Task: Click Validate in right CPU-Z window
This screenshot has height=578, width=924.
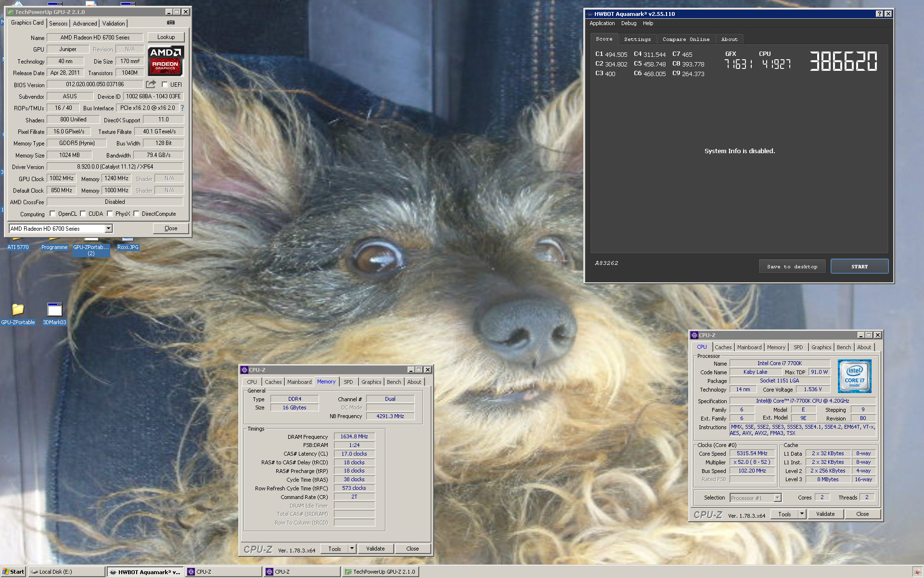Action: coord(825,514)
